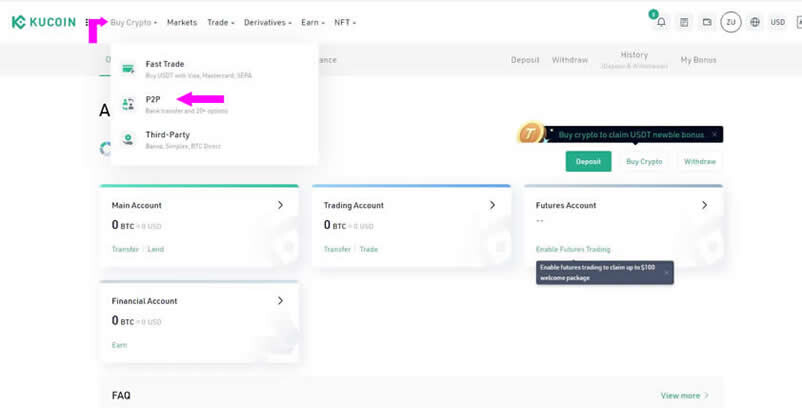Click Trade in Trading Account card
This screenshot has height=408, width=802.
[368, 250]
